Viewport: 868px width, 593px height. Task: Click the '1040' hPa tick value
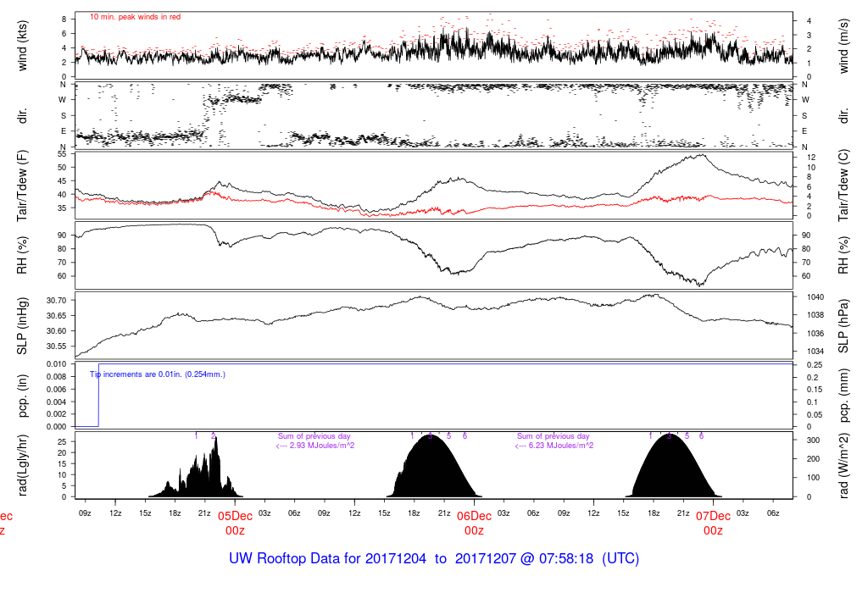click(x=815, y=297)
